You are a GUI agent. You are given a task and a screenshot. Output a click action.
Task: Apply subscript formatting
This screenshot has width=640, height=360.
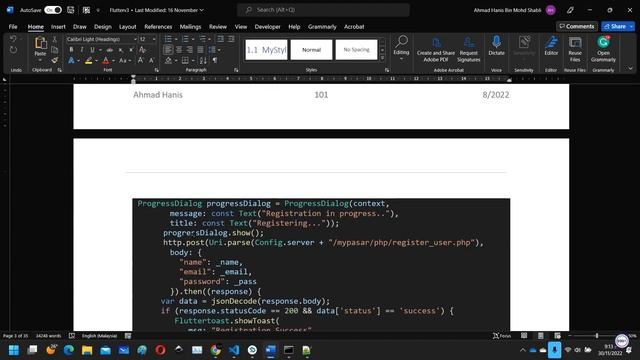(121, 50)
